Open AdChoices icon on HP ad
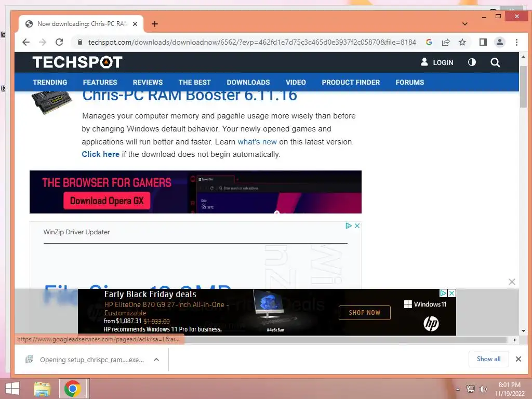This screenshot has width=532, height=399. pyautogui.click(x=443, y=293)
